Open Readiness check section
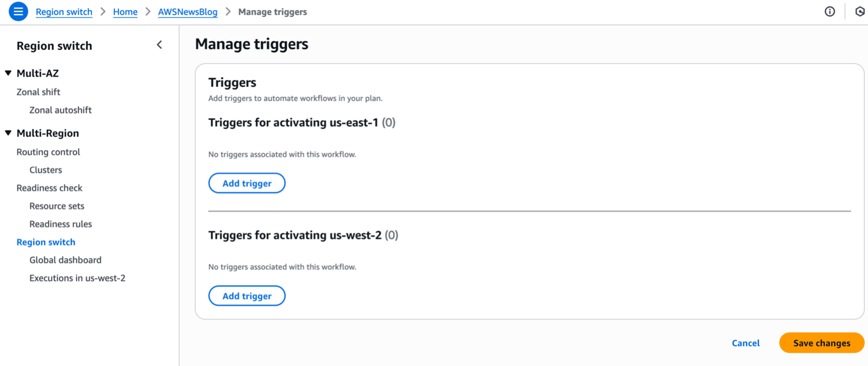The height and width of the screenshot is (366, 868). 49,188
